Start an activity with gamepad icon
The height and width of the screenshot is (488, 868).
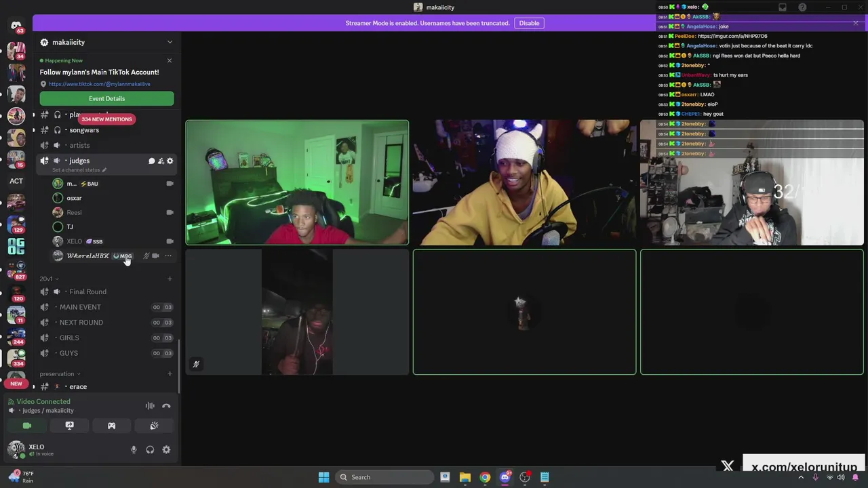[x=111, y=426]
